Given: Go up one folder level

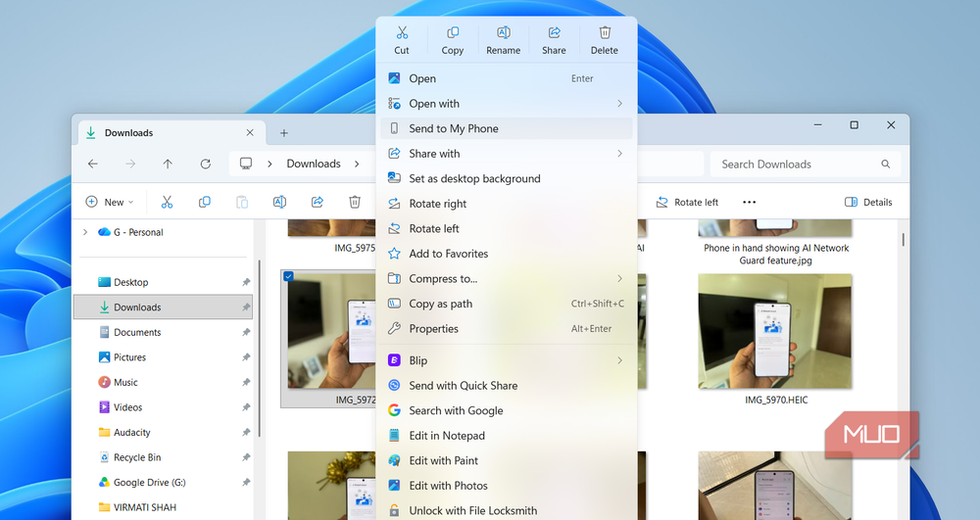Looking at the screenshot, I should [168, 164].
